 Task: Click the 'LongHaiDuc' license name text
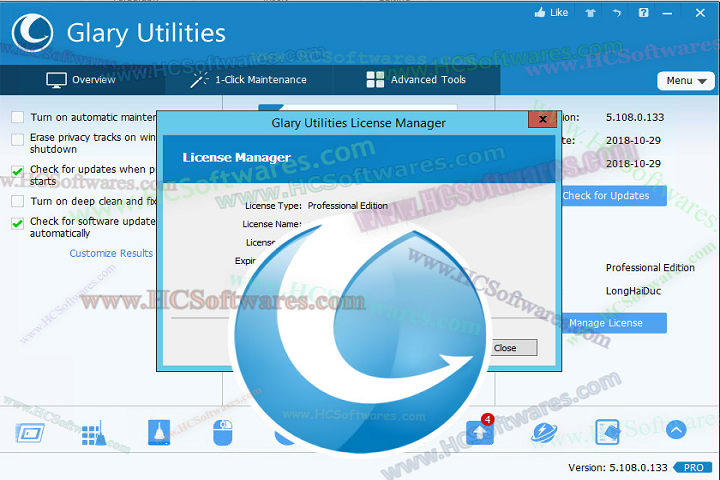[x=633, y=291]
